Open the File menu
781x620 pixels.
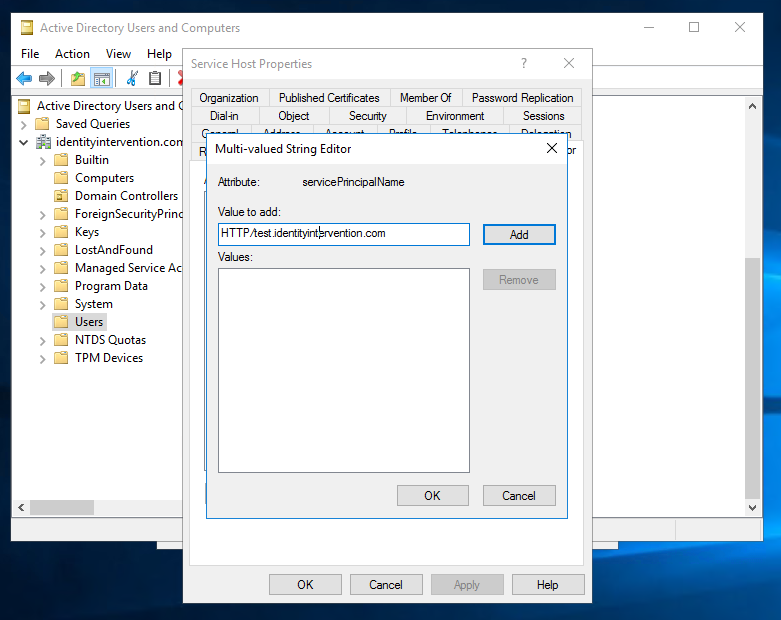pos(30,54)
